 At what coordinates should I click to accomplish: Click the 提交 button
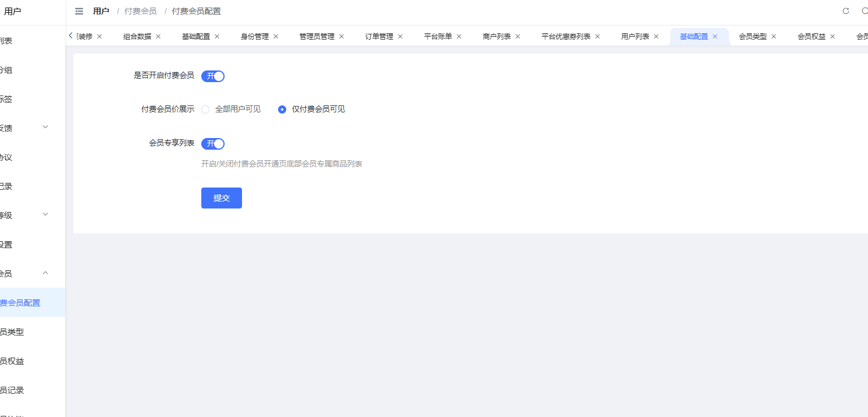pyautogui.click(x=222, y=198)
